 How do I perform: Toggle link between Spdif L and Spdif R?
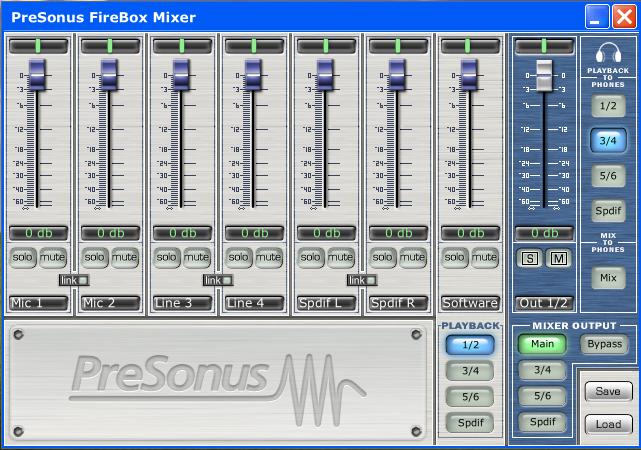(362, 280)
